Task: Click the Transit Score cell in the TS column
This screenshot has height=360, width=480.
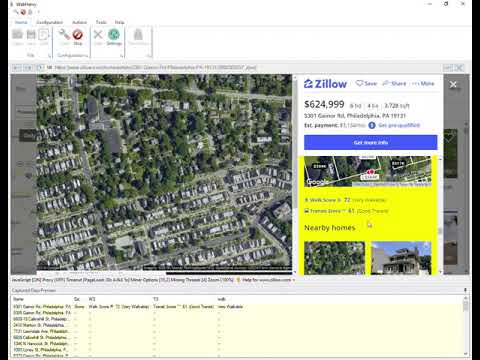Action: click(183, 306)
